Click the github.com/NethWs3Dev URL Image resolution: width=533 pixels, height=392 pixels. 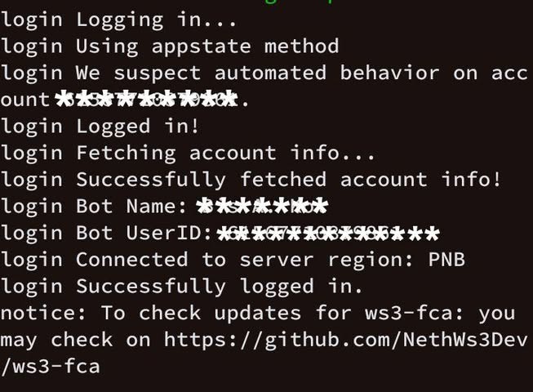click(346, 340)
